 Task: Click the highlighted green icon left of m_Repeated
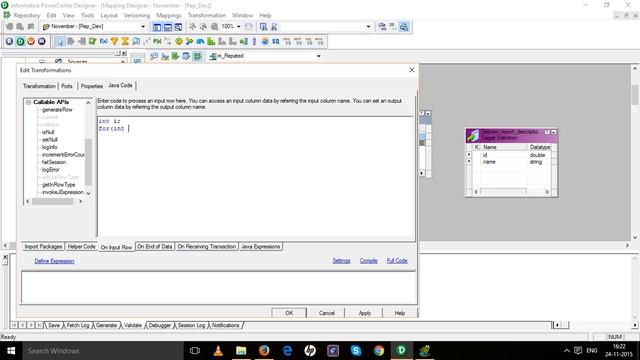coord(197,56)
